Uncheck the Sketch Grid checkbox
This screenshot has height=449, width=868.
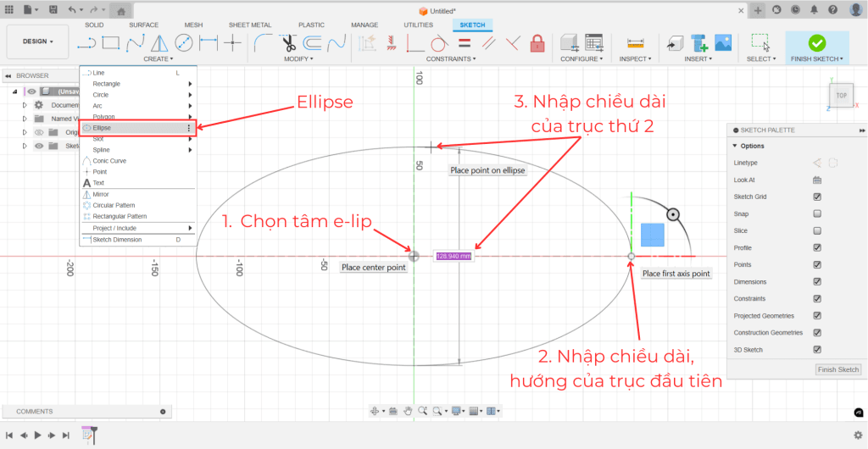pyautogui.click(x=817, y=197)
